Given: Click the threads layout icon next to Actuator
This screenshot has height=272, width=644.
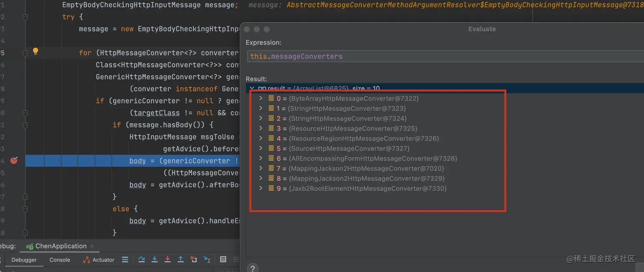Looking at the screenshot, I should click(x=125, y=259).
